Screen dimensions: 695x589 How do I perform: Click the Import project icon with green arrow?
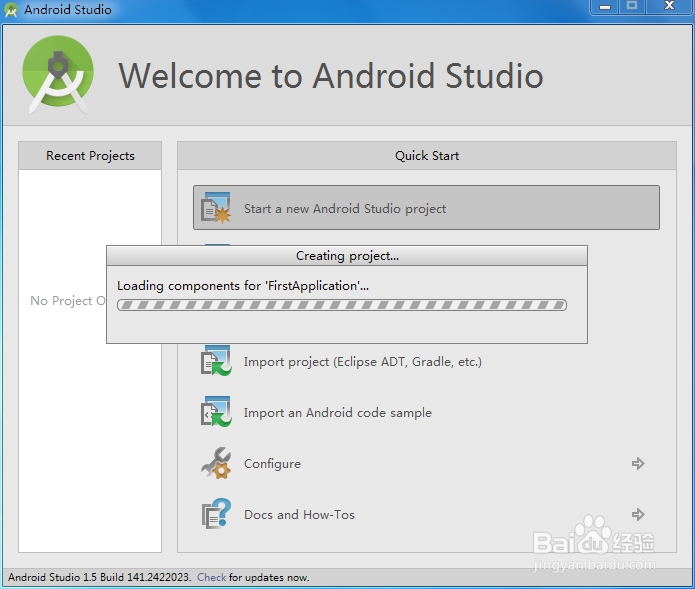pos(216,361)
